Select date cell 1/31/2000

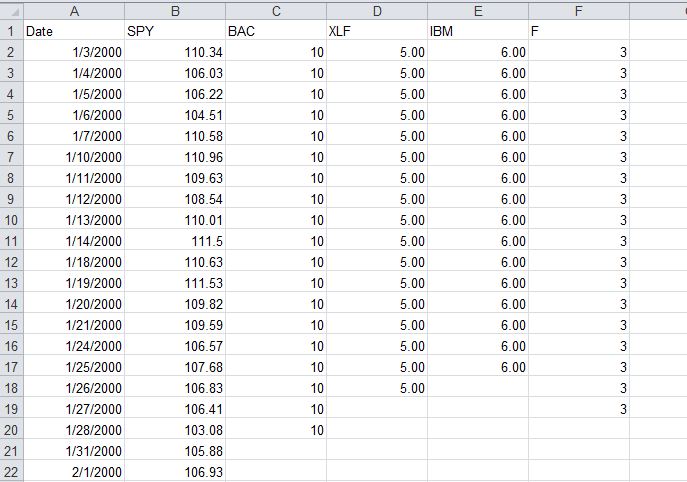[74, 451]
